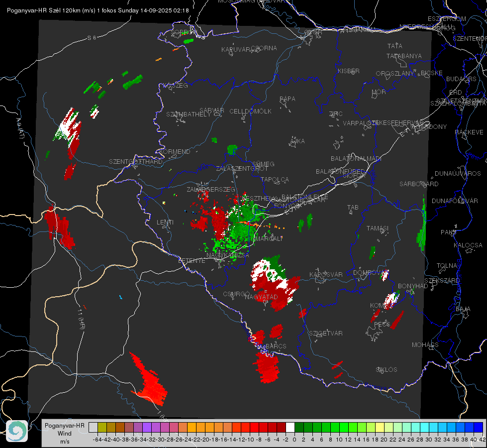Click the CSURGO label

click(x=236, y=294)
